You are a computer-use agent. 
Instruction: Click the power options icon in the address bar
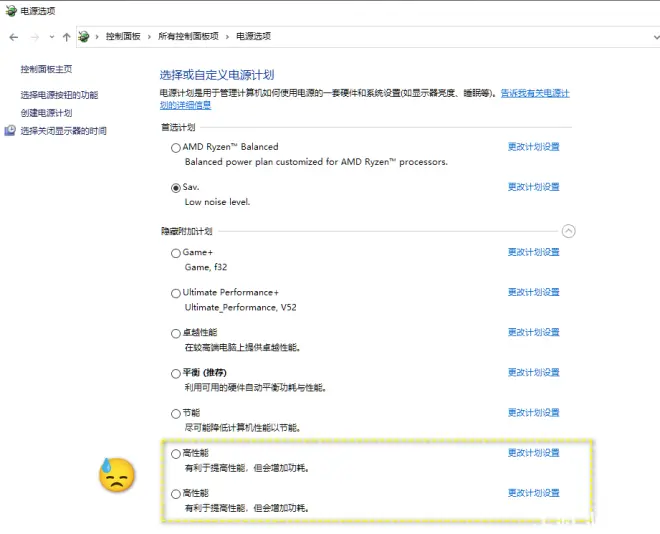click(84, 37)
